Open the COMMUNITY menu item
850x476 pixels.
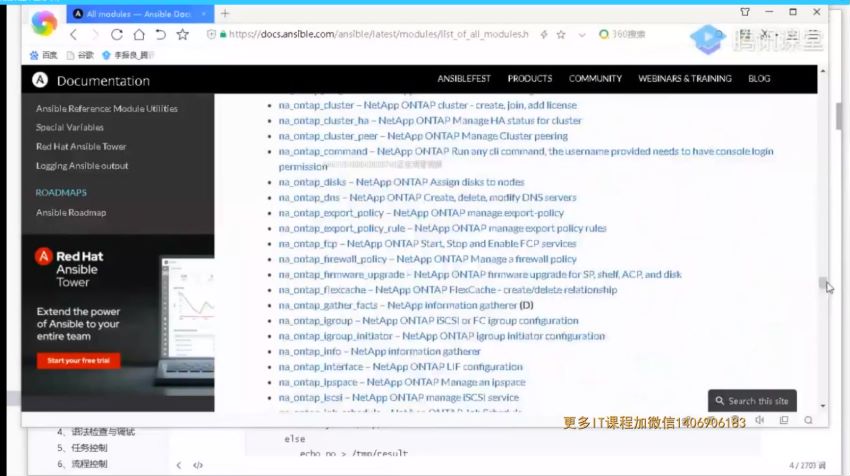(595, 79)
